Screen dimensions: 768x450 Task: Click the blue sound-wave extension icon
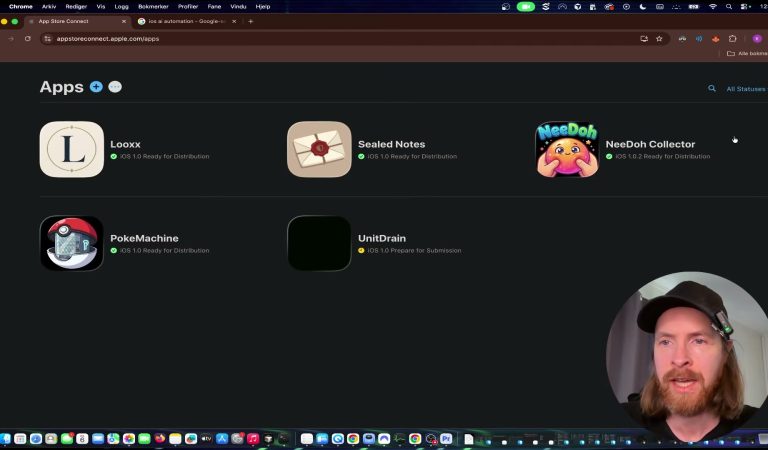(x=699, y=39)
